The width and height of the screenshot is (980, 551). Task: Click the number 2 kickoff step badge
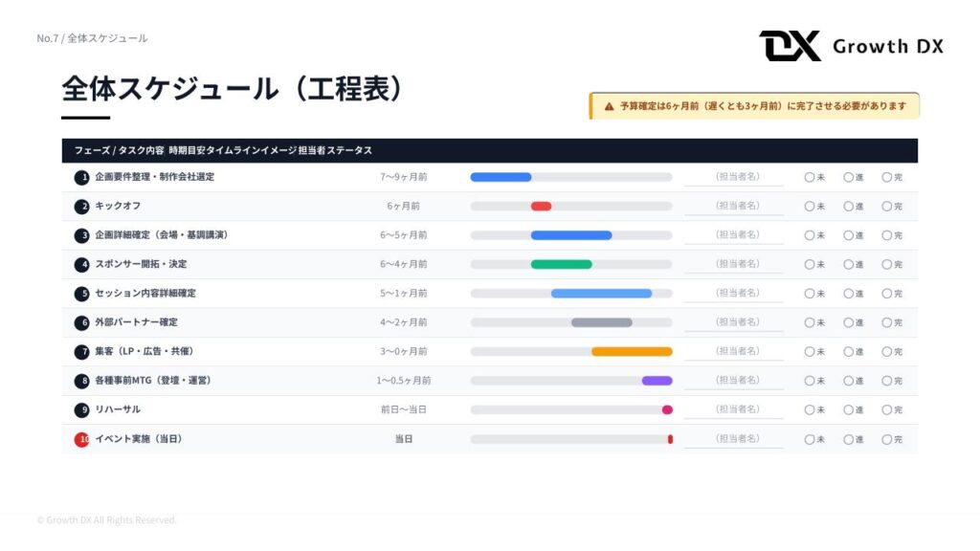(x=81, y=206)
